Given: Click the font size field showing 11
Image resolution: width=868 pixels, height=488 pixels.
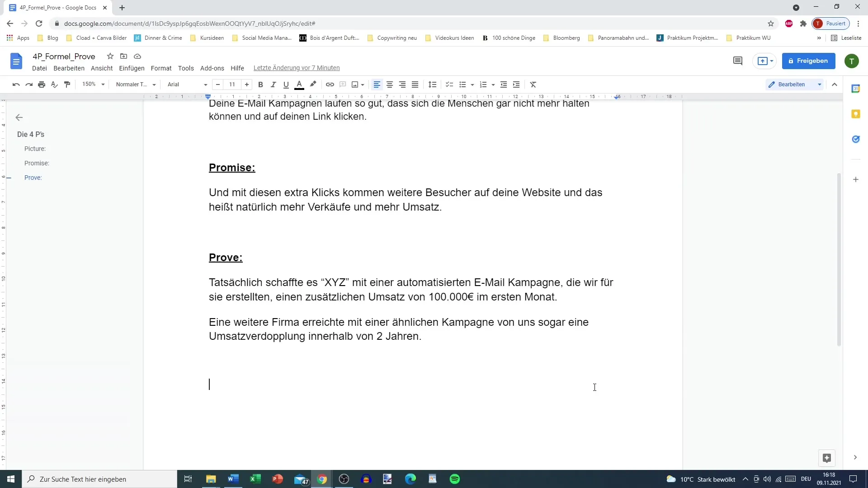Looking at the screenshot, I should pos(232,84).
